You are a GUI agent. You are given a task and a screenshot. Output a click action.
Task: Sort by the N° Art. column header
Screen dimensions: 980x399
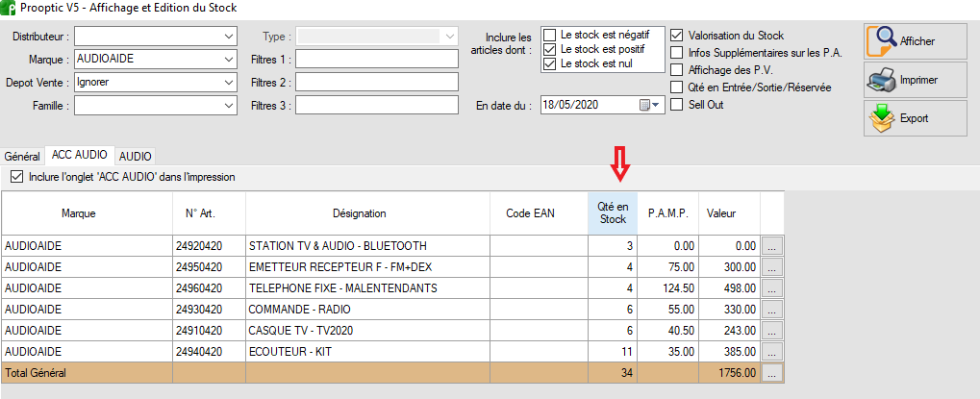click(x=210, y=213)
